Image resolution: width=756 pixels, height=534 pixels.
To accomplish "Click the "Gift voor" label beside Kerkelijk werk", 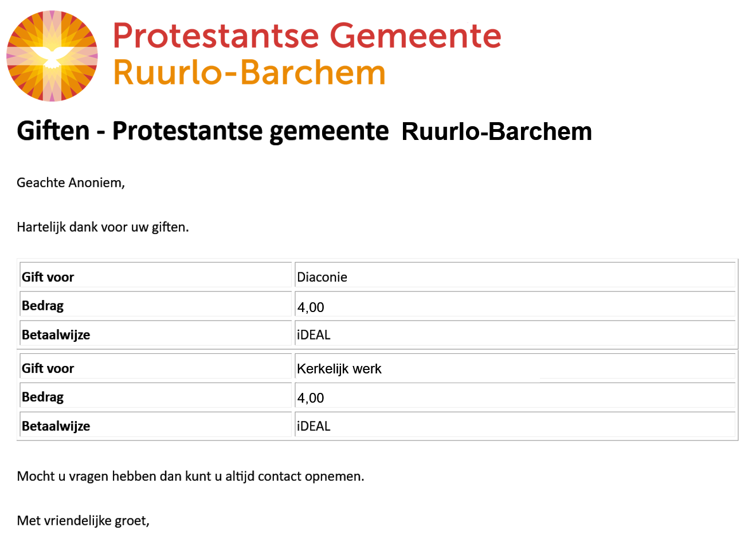I will 48,368.
